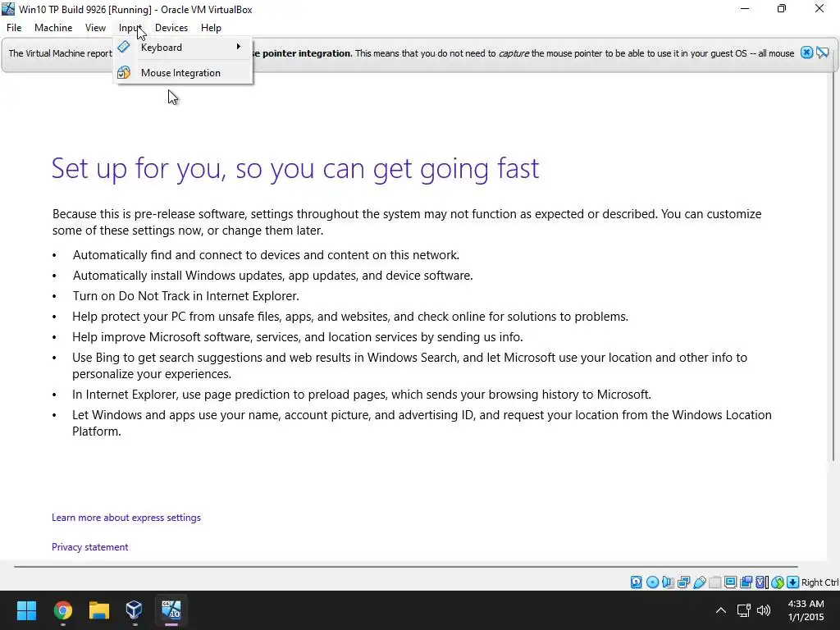
Task: Open File Explorer from the taskbar
Action: 99,610
